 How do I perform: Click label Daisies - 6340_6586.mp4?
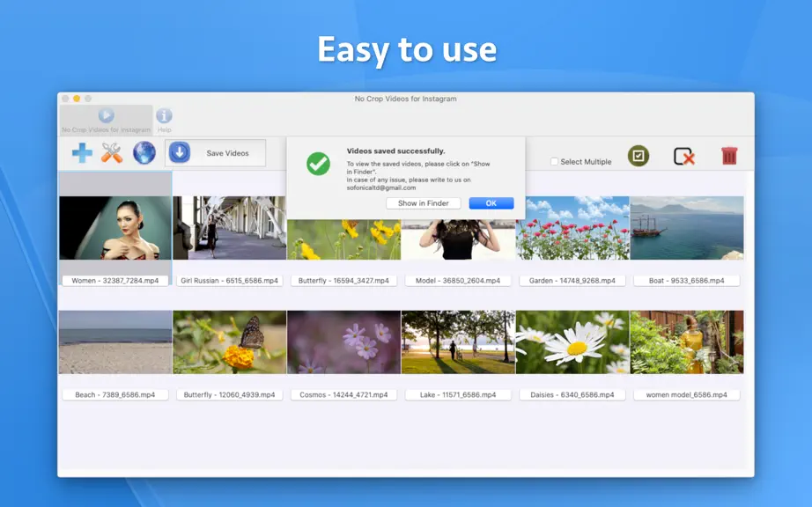click(x=572, y=394)
